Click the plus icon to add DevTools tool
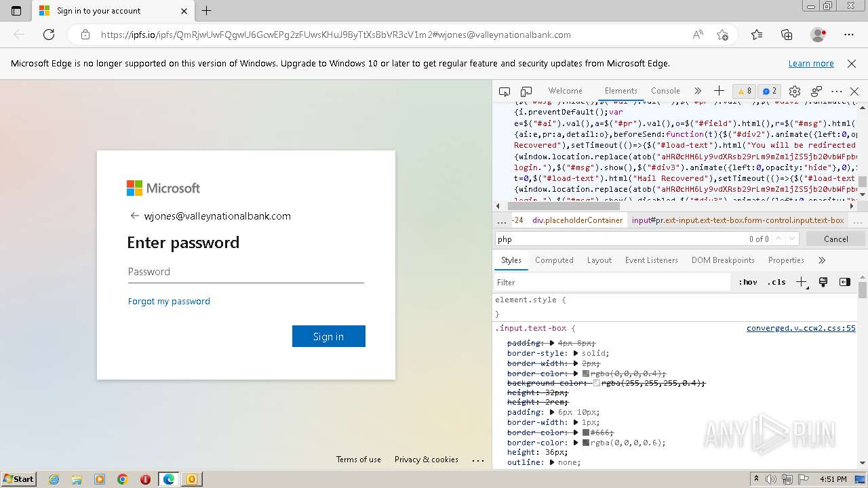Viewport: 868px width, 488px height. [719, 91]
